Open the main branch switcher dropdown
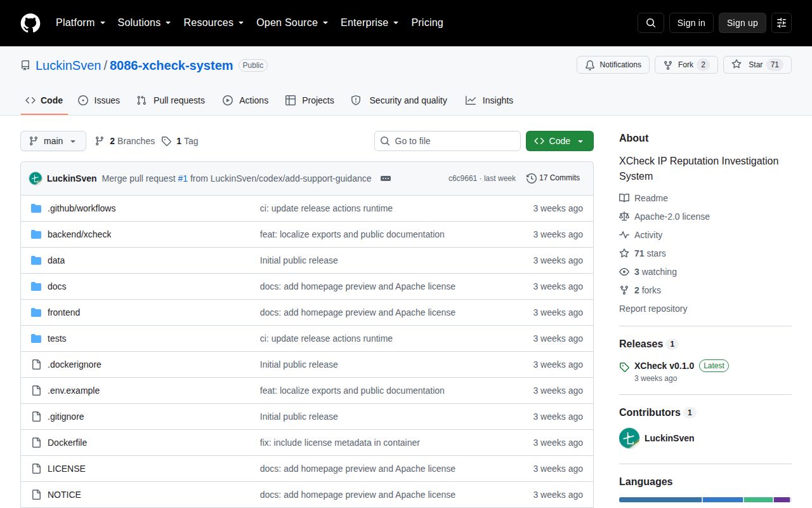The width and height of the screenshot is (812, 508). [x=53, y=141]
